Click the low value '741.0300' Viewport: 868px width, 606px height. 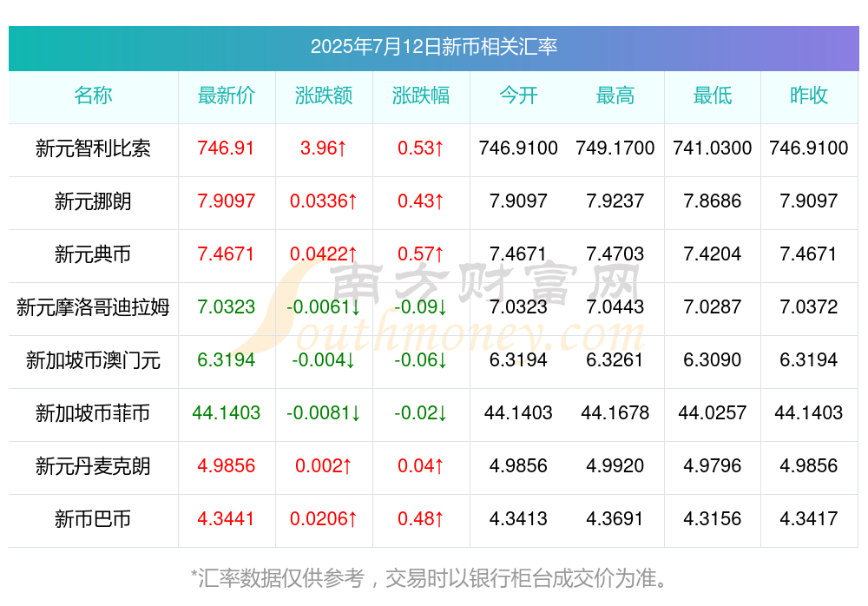713,148
